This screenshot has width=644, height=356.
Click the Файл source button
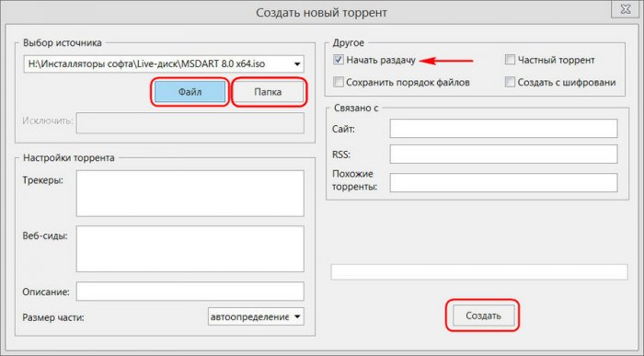[x=190, y=92]
